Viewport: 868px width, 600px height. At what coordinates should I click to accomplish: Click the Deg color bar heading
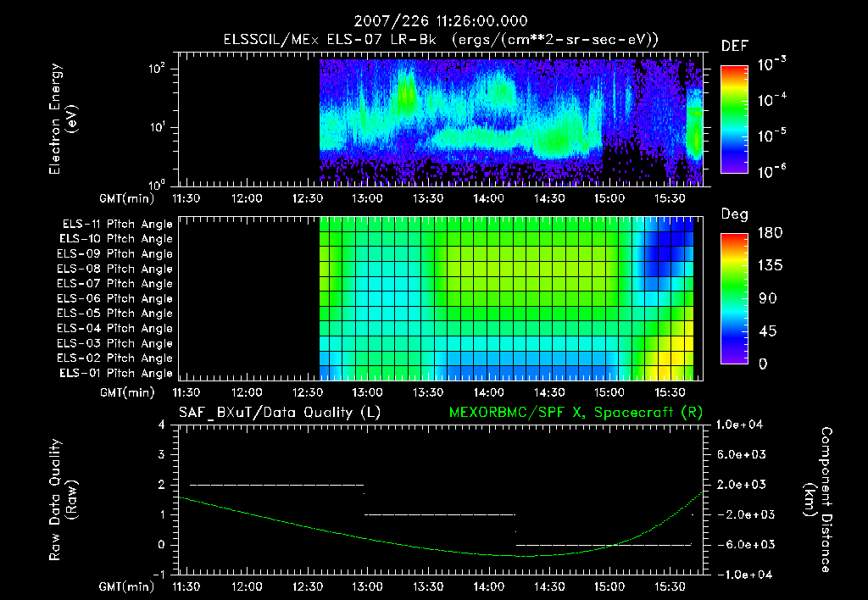coord(735,214)
